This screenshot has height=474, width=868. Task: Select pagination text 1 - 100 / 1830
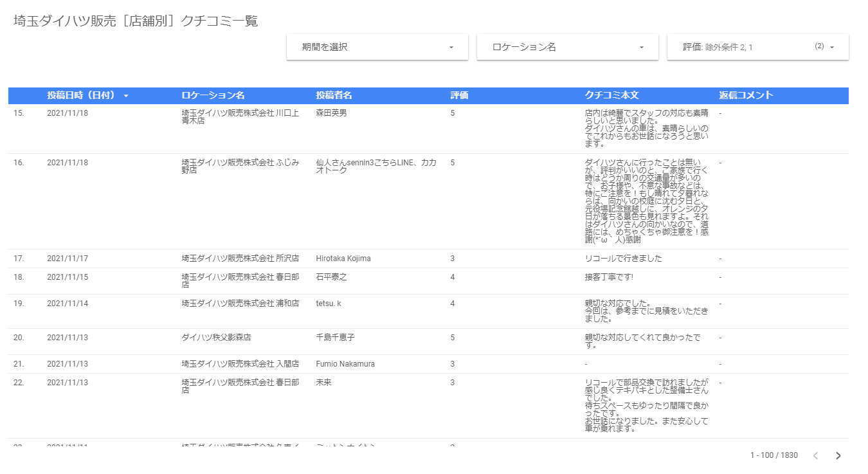coord(774,455)
